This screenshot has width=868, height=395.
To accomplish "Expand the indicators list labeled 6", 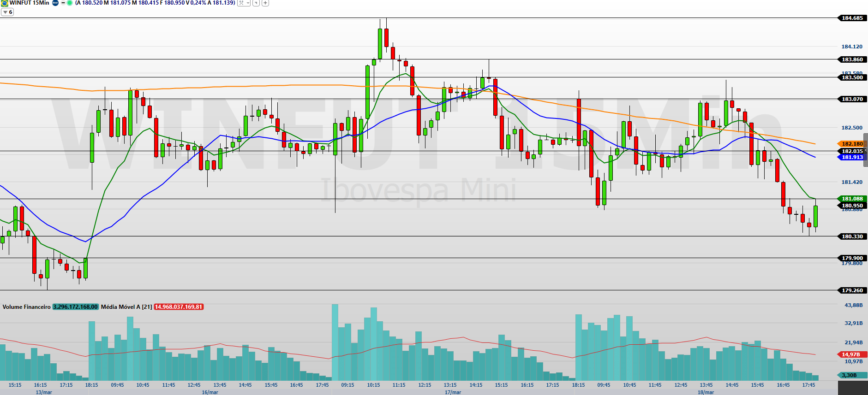I will (x=7, y=12).
